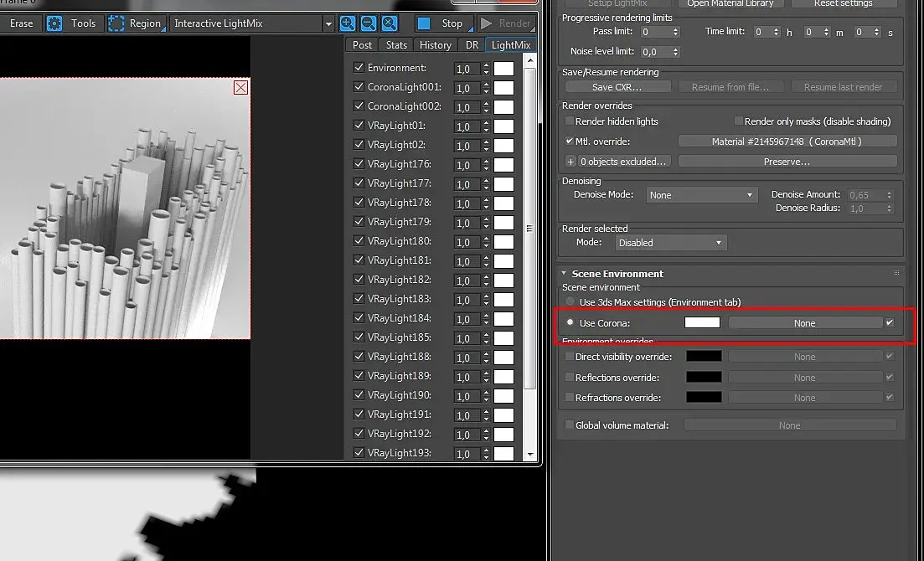Click the zoom in magnifier icon
Viewport: 924px width, 561px height.
point(348,23)
